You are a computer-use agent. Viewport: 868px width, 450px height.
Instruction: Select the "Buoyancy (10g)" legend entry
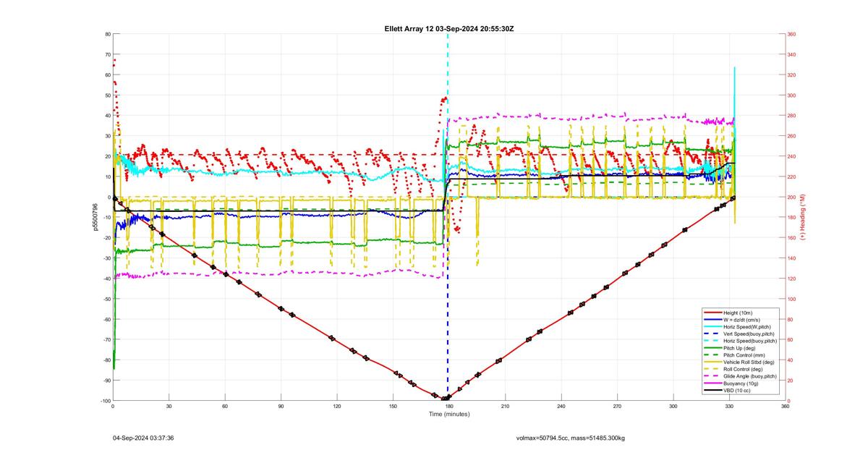click(x=742, y=383)
